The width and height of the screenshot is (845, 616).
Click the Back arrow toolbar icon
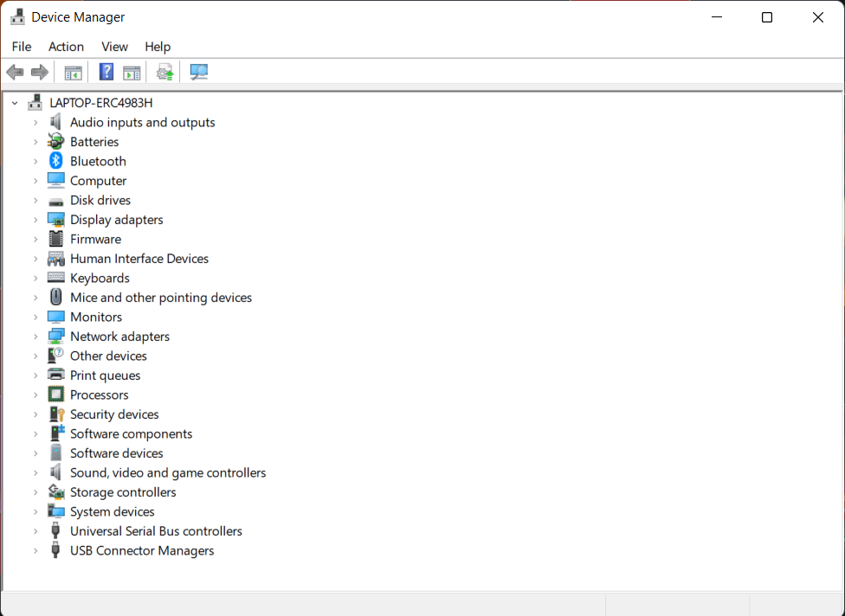click(x=15, y=72)
